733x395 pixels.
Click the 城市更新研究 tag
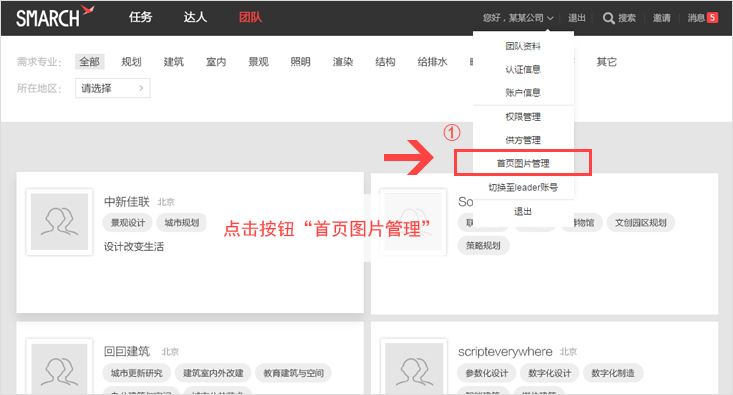pos(137,373)
